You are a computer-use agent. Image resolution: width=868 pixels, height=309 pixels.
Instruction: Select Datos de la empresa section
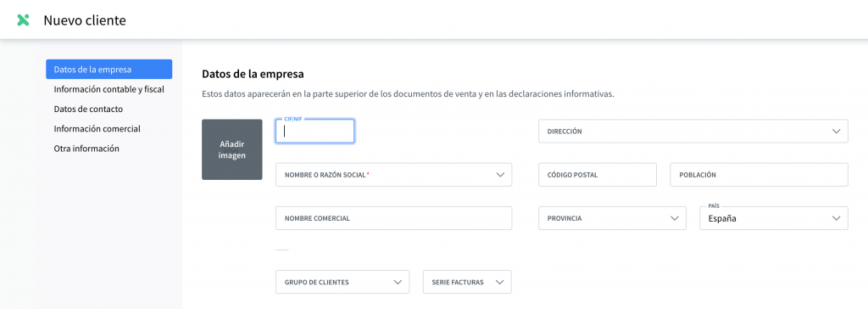[x=109, y=70]
